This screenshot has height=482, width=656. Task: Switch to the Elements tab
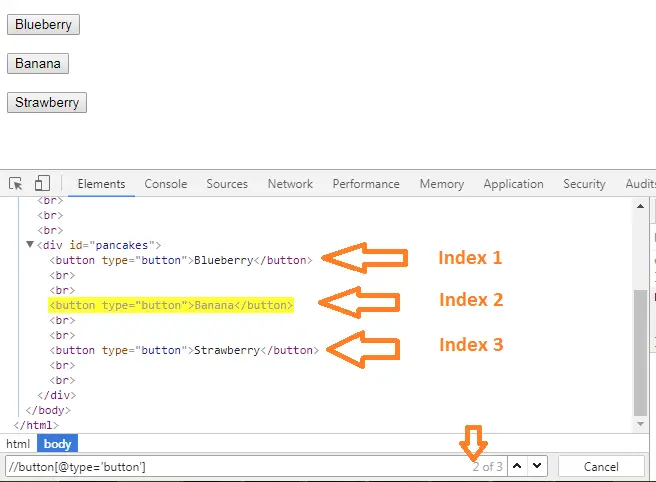click(101, 184)
